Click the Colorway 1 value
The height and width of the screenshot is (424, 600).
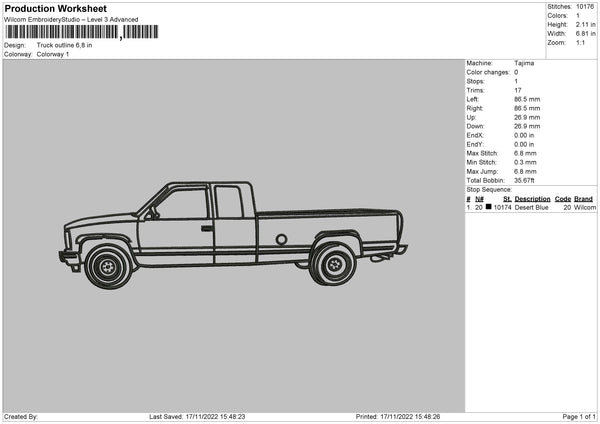(53, 54)
